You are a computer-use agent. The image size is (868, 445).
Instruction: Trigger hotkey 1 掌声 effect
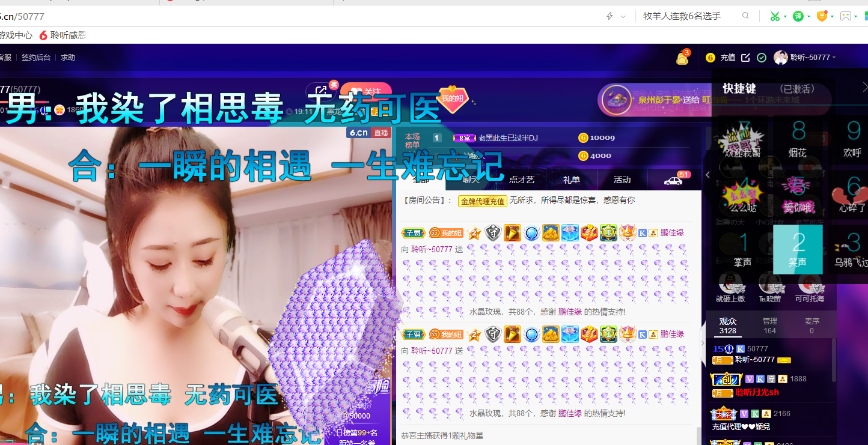click(x=742, y=249)
